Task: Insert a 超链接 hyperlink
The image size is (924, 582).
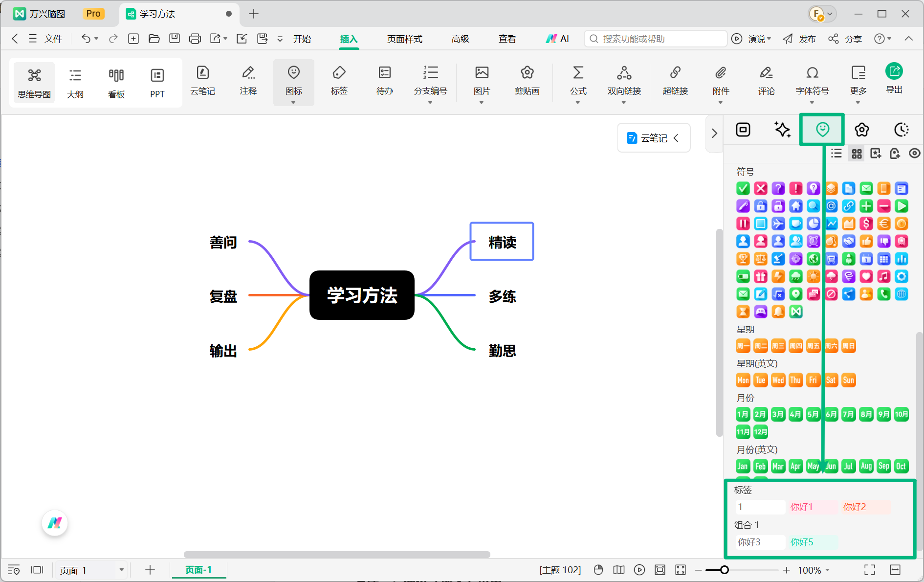Action: coord(675,81)
